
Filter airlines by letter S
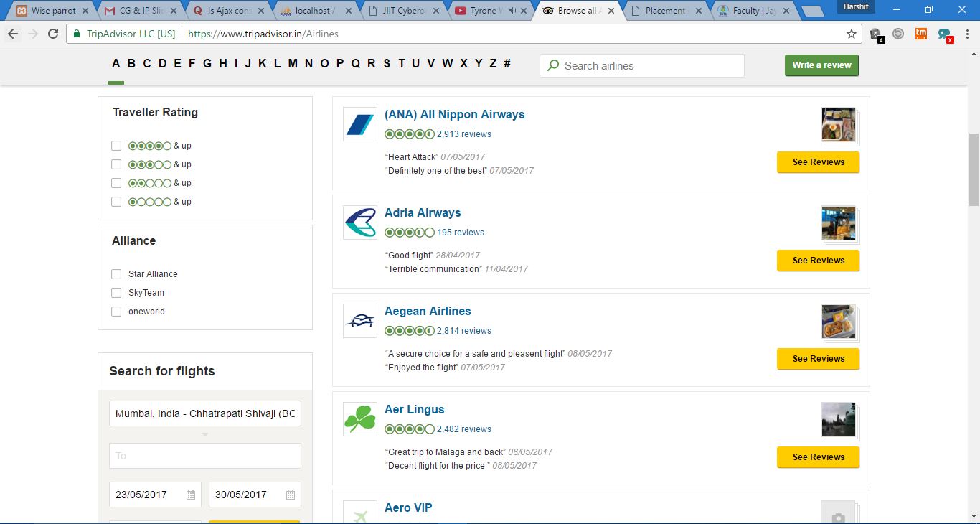[x=387, y=63]
